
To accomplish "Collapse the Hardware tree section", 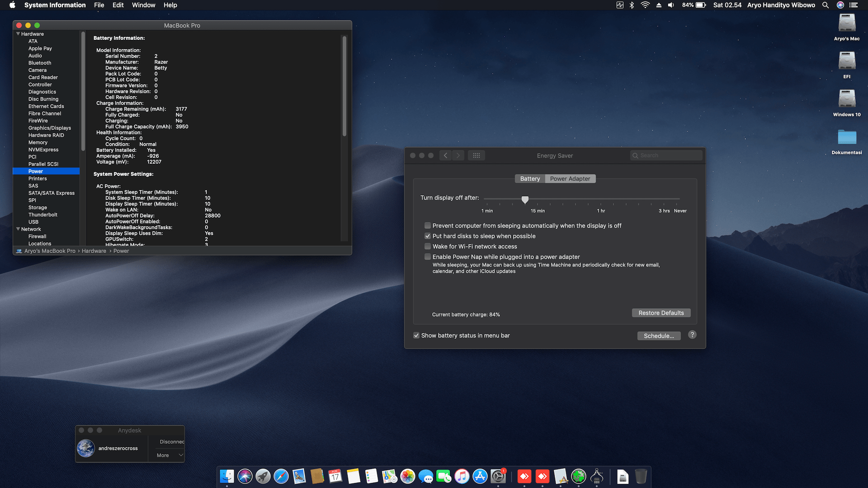I will pos(18,33).
